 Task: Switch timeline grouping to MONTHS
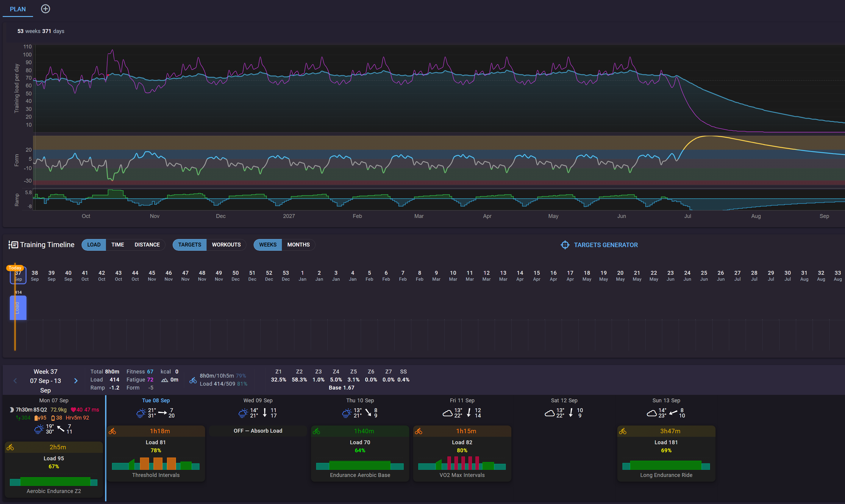[x=298, y=244]
